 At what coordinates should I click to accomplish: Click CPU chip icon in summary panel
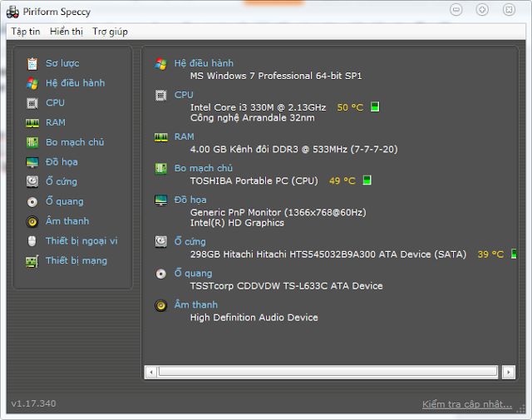pos(160,96)
